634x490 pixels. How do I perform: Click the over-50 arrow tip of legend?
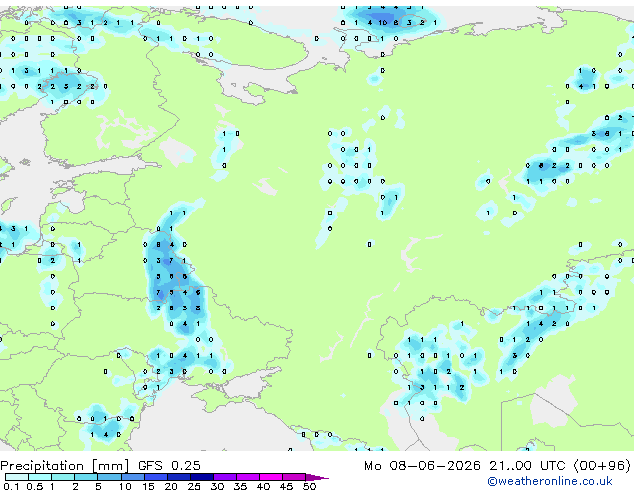coord(317,477)
